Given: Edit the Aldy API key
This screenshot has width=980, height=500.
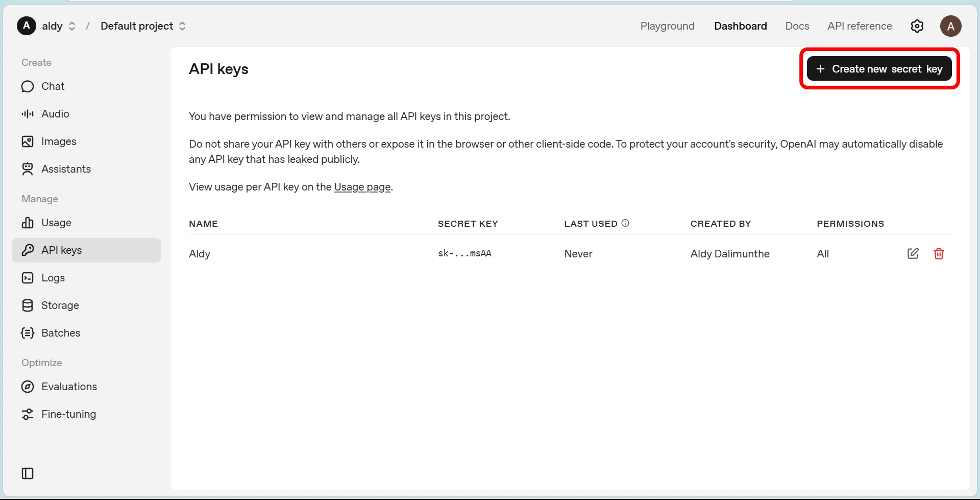Looking at the screenshot, I should pos(913,253).
